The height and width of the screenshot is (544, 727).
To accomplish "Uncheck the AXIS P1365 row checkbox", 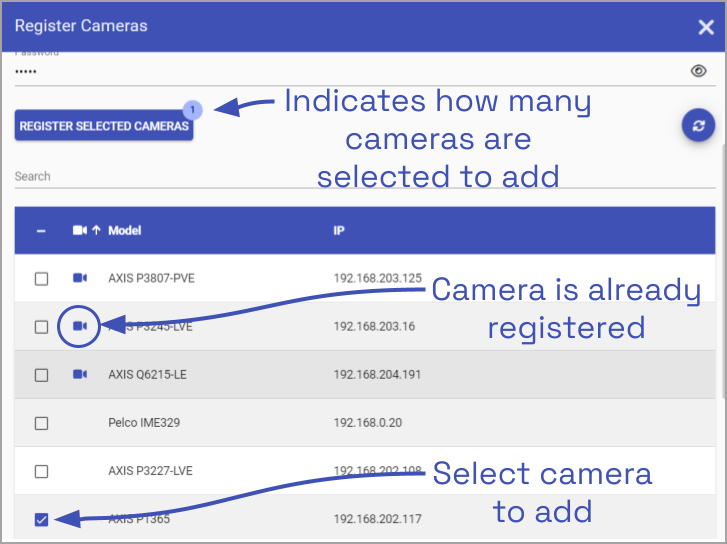I will coord(42,519).
